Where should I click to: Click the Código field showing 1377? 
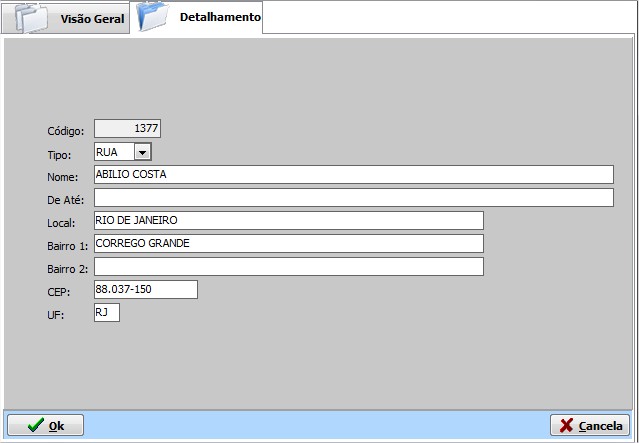pyautogui.click(x=127, y=129)
